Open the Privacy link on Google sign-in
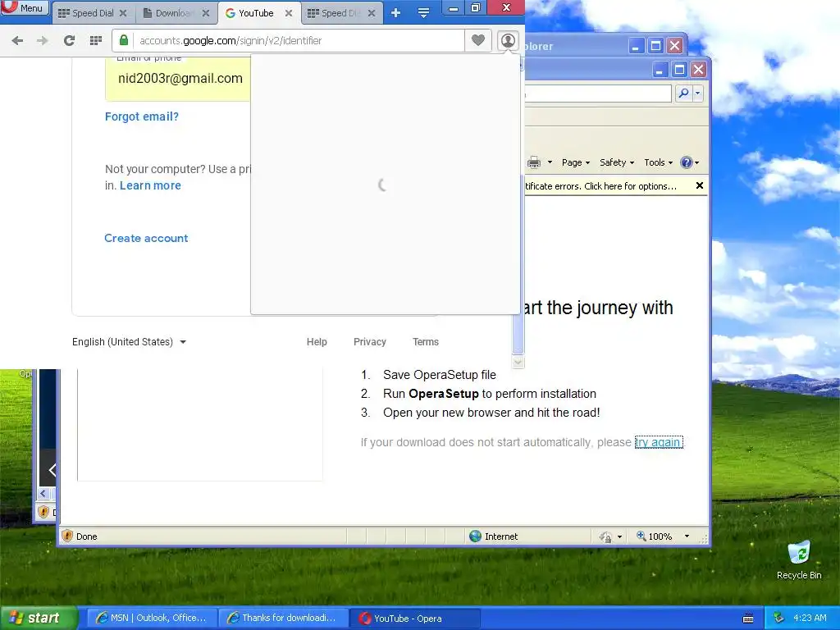Viewport: 840px width, 630px height. 370,342
